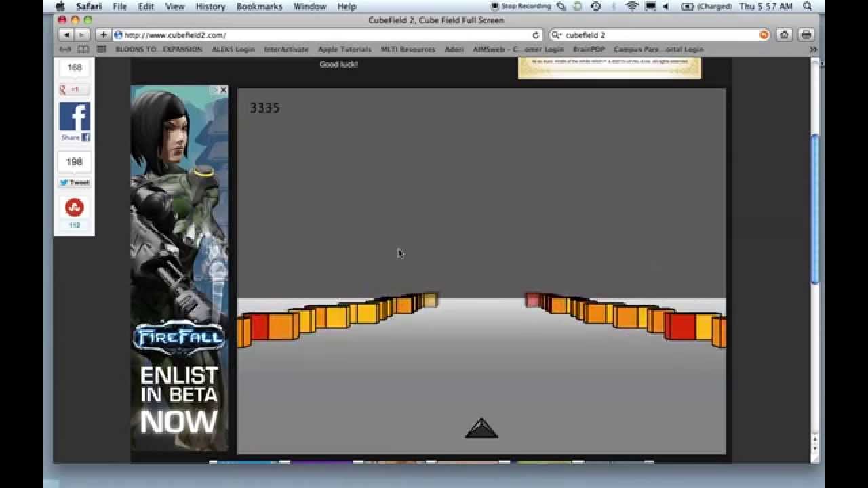Click the print toolbar button

point(806,35)
